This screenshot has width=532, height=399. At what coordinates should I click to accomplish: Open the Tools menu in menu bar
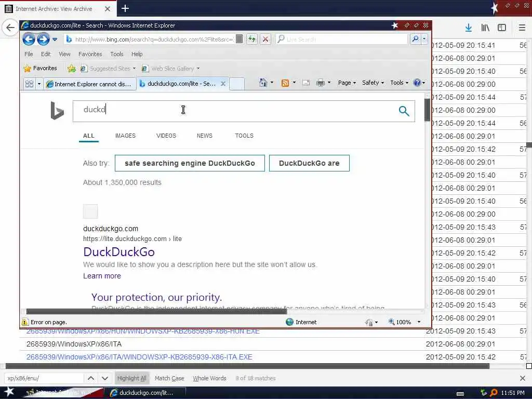[x=117, y=54]
